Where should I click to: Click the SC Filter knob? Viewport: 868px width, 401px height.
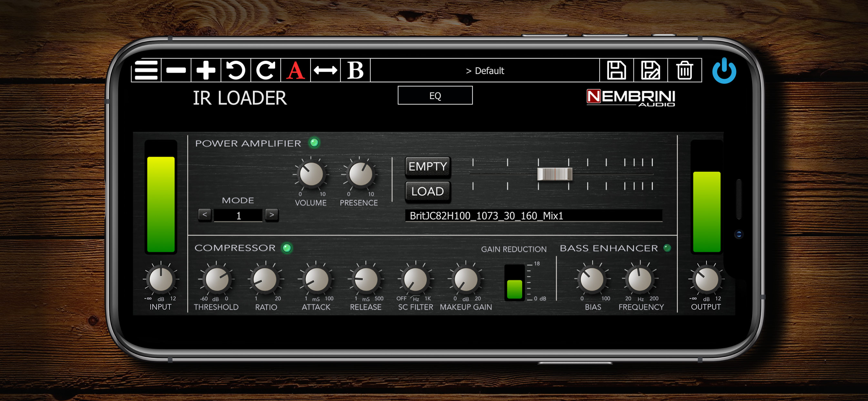coord(416,279)
